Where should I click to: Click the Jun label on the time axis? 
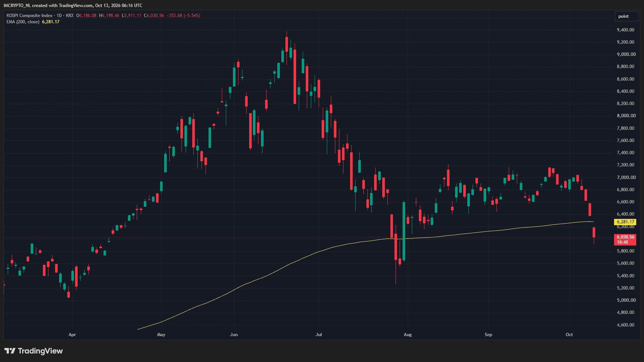coord(234,335)
